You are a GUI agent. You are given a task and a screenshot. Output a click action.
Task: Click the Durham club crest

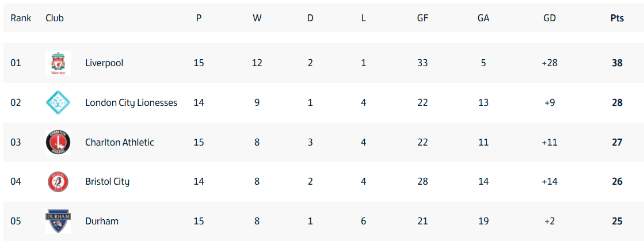pyautogui.click(x=58, y=221)
